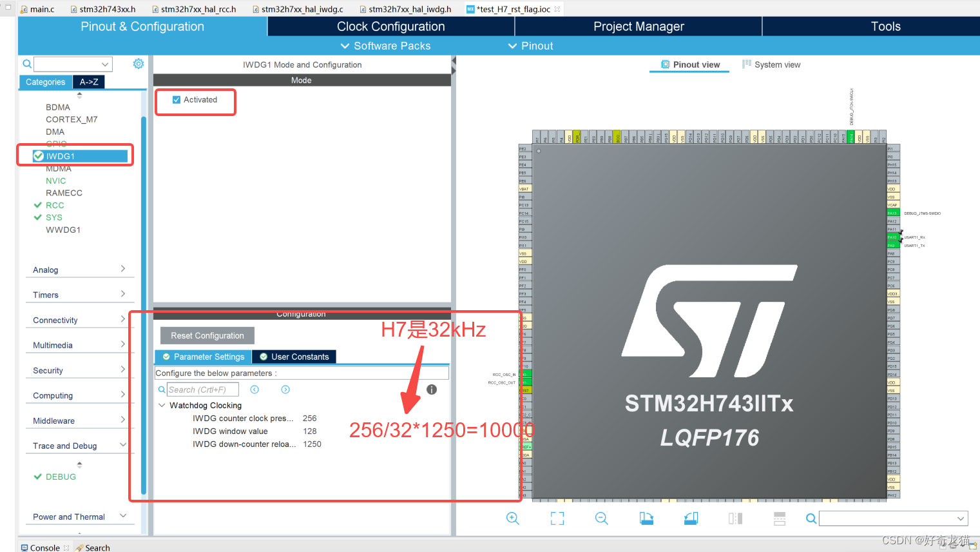Select NVIC in the peripheral list
980x552 pixels.
point(56,181)
